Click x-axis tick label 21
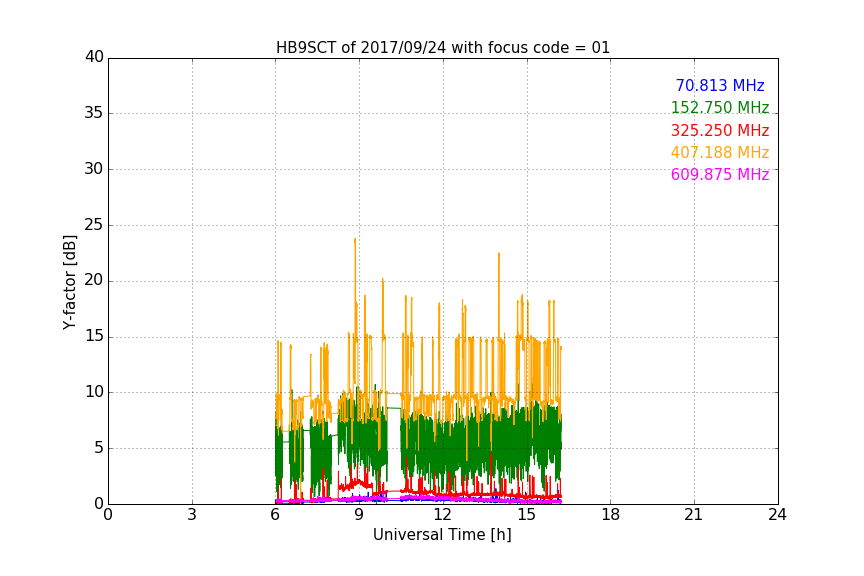Image resolution: width=864 pixels, height=576 pixels. coord(694,515)
